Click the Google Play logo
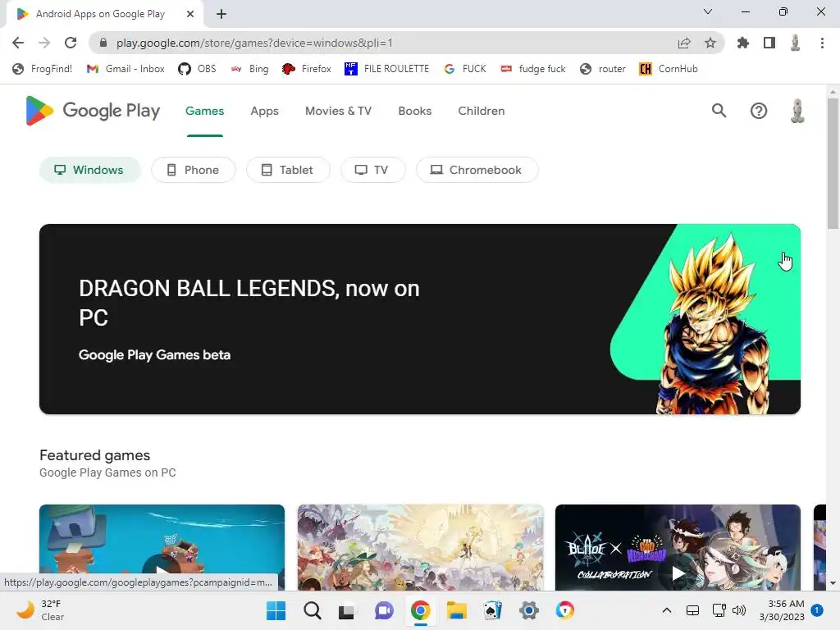 click(93, 111)
